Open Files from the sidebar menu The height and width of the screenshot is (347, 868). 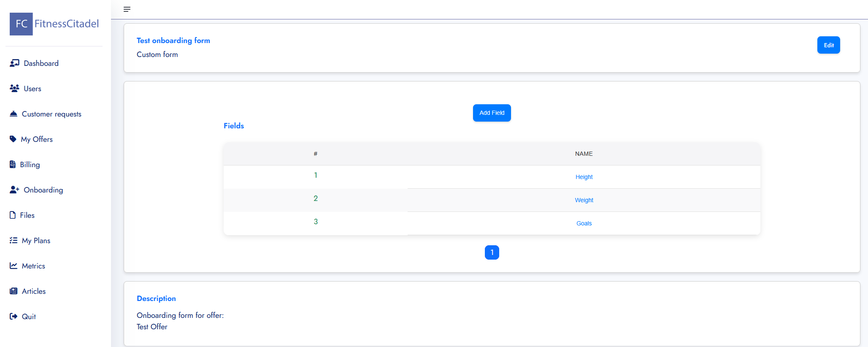click(27, 215)
